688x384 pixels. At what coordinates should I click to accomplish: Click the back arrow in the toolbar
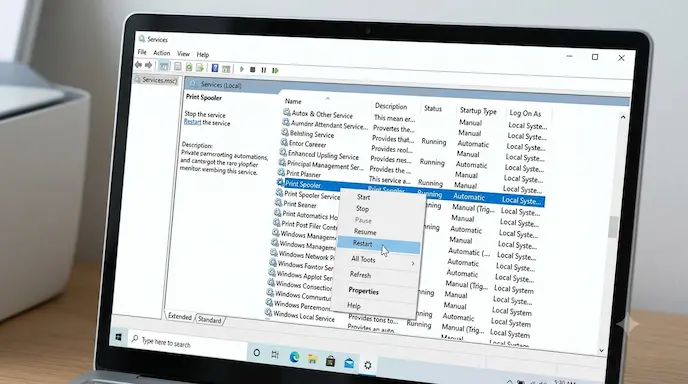point(139,65)
